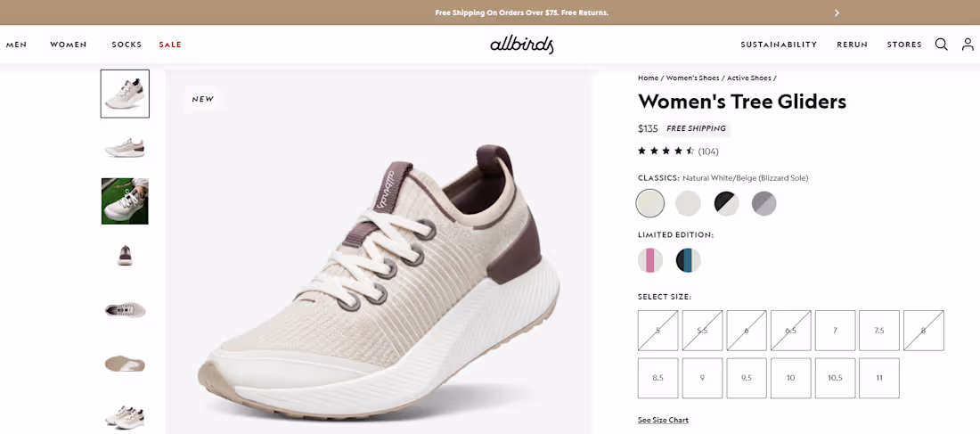980x434 pixels.
Task: Click the account profile icon
Action: point(968,45)
